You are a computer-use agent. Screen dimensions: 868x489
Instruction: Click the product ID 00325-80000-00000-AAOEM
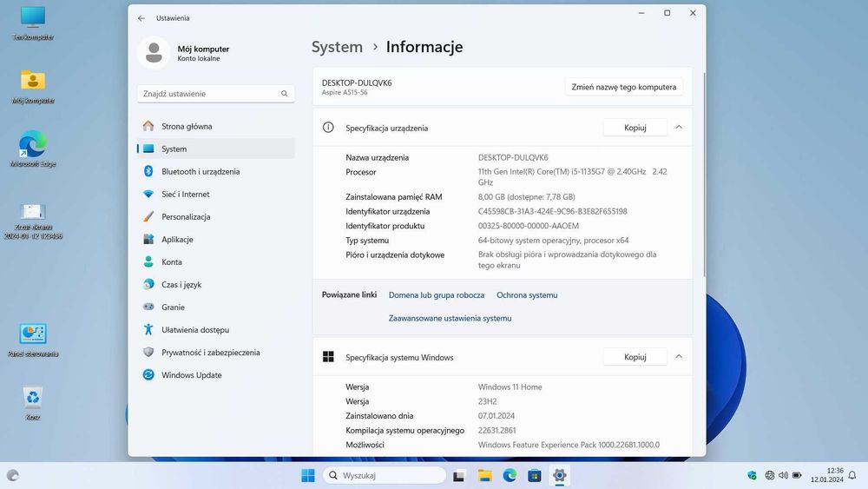529,226
